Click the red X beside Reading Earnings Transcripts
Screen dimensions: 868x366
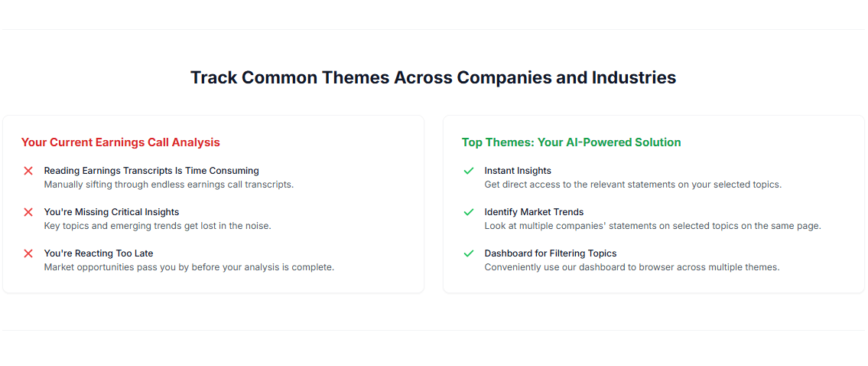(x=28, y=171)
